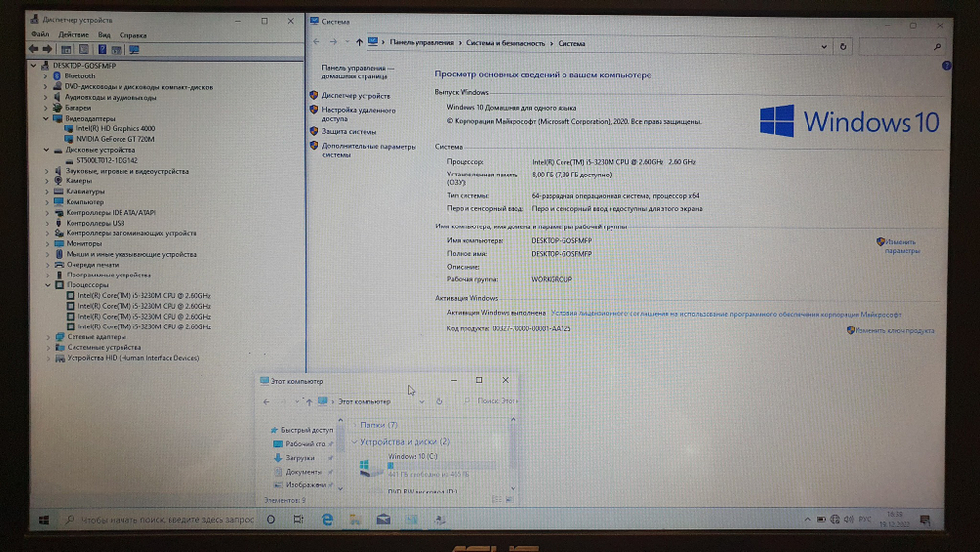
Task: Open Защита системы link
Action: [349, 132]
